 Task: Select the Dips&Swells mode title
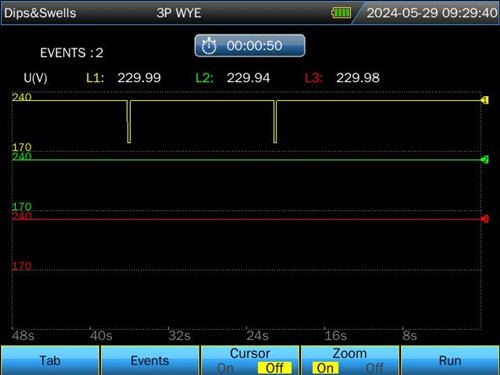click(x=40, y=13)
